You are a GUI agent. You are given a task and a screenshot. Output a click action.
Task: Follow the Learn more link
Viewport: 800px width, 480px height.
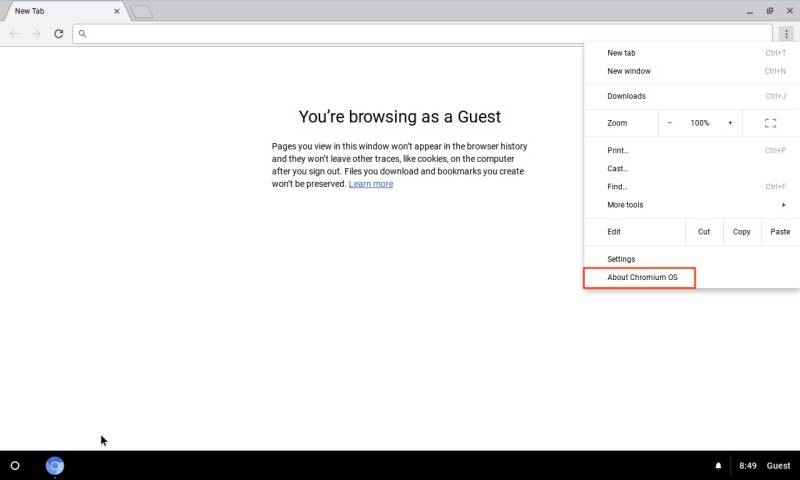(x=370, y=184)
